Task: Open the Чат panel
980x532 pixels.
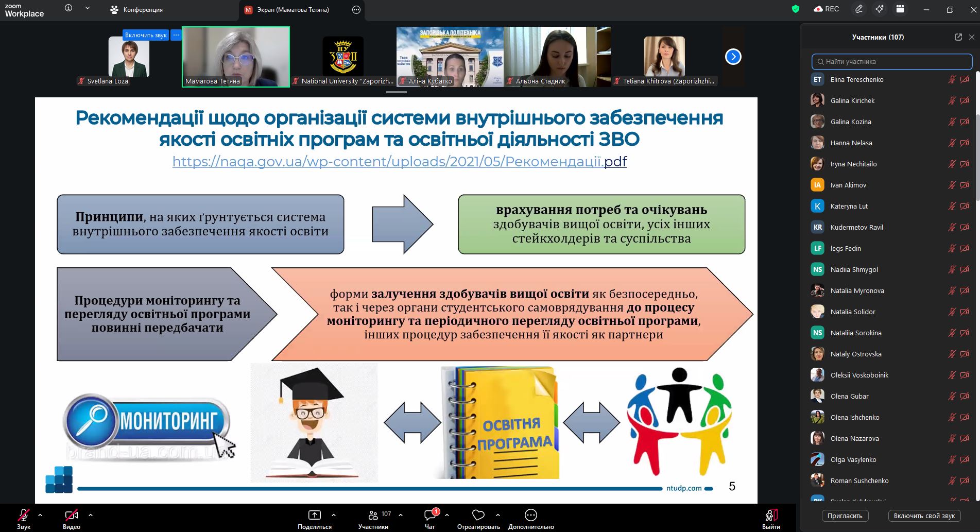Action: tap(430, 519)
